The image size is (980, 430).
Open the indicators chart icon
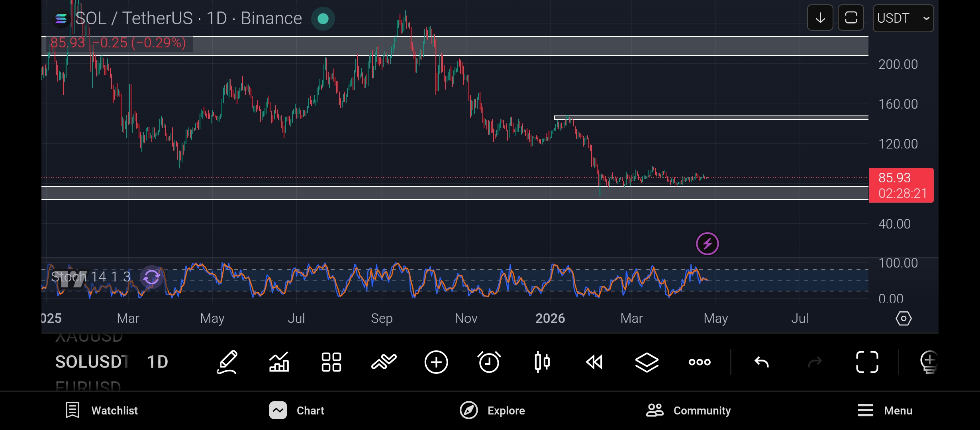point(279,362)
